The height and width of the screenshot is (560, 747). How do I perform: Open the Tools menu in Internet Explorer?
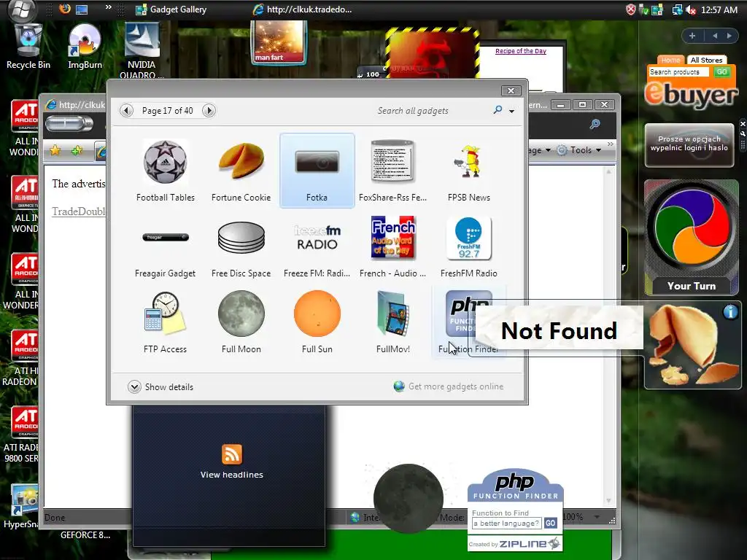[x=580, y=150]
